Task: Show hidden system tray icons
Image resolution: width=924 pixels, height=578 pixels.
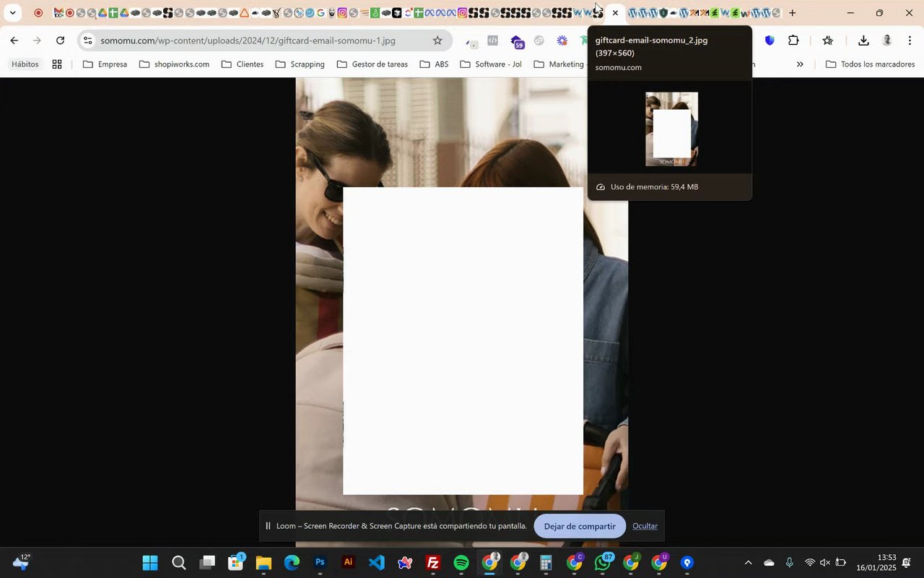Action: pos(748,563)
